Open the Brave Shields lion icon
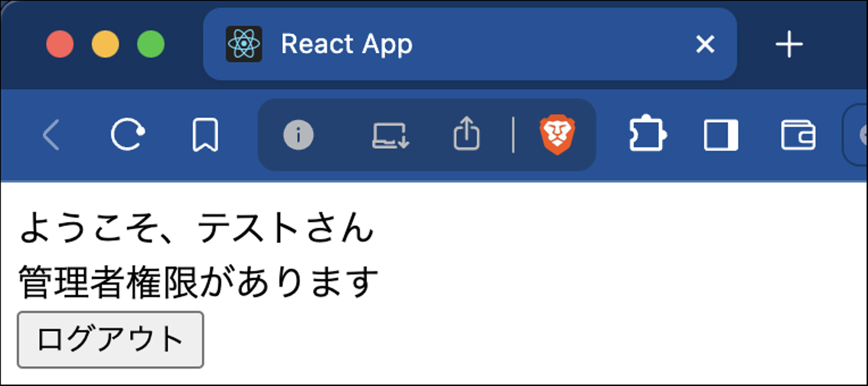 pos(558,135)
